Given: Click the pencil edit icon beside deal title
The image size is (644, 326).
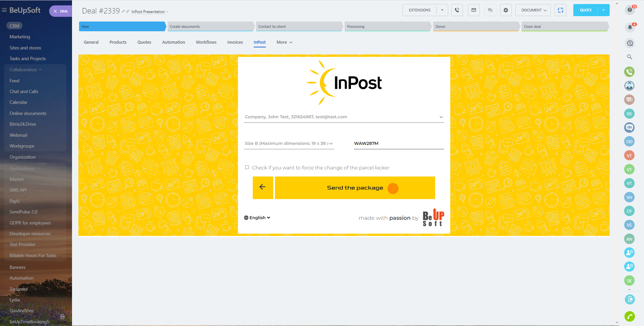Looking at the screenshot, I should tap(123, 11).
